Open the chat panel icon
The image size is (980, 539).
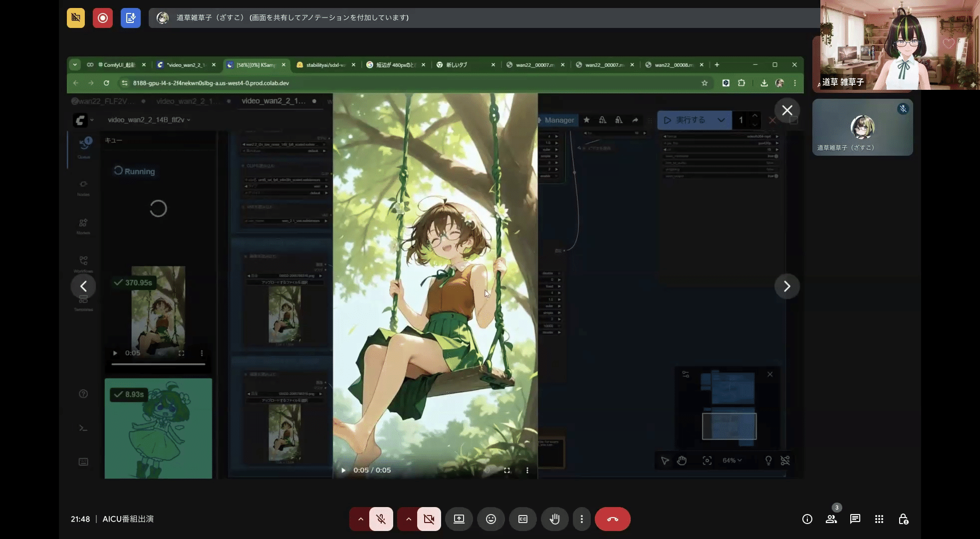click(855, 519)
